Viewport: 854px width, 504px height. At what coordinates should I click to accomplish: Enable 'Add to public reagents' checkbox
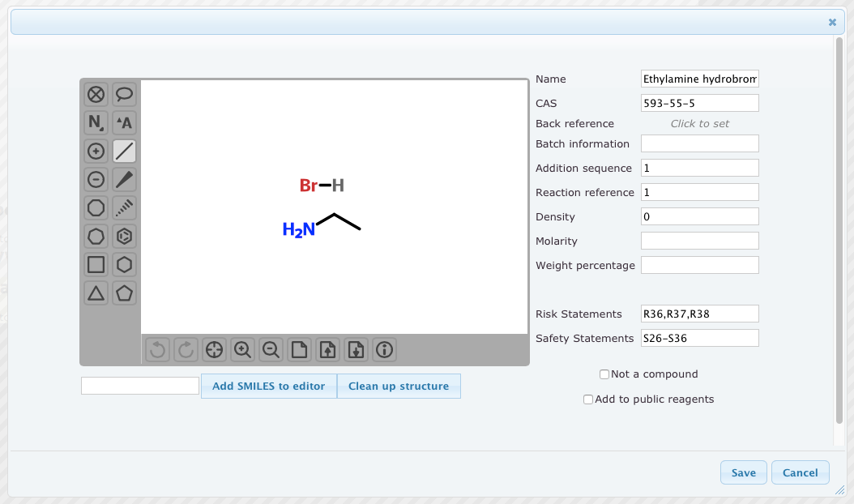coord(588,399)
